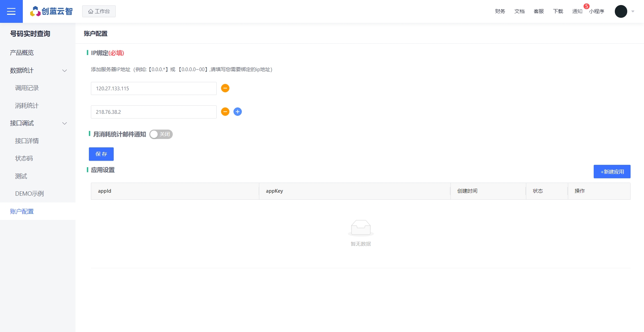This screenshot has height=332, width=644.
Task: Click the 120.27.133.115 IP input field
Action: coord(154,89)
